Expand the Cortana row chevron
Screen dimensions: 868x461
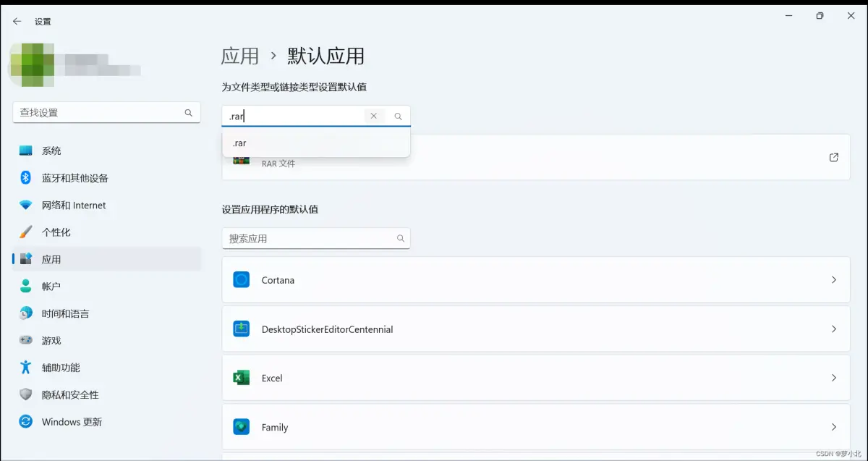point(834,280)
